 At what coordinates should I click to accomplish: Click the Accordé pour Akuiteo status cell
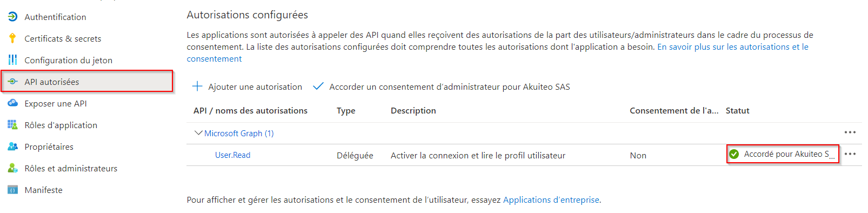point(783,154)
